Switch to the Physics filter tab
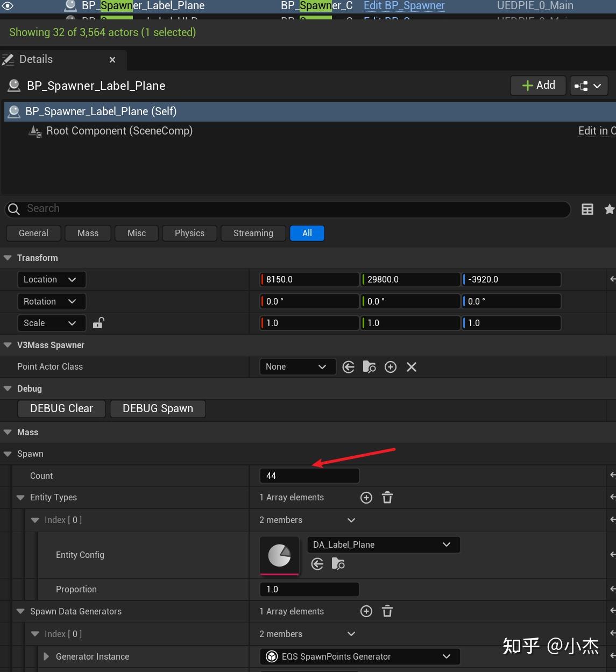The height and width of the screenshot is (672, 616). click(189, 233)
